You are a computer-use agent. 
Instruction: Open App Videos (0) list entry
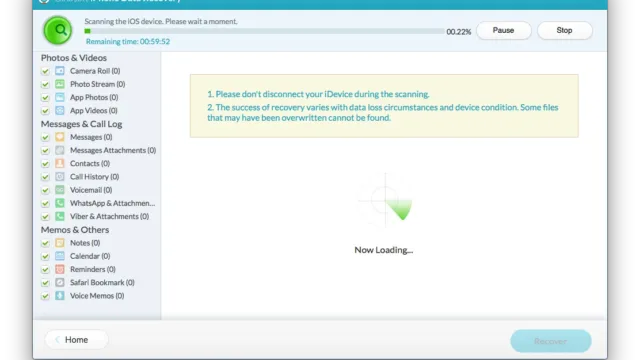93,111
